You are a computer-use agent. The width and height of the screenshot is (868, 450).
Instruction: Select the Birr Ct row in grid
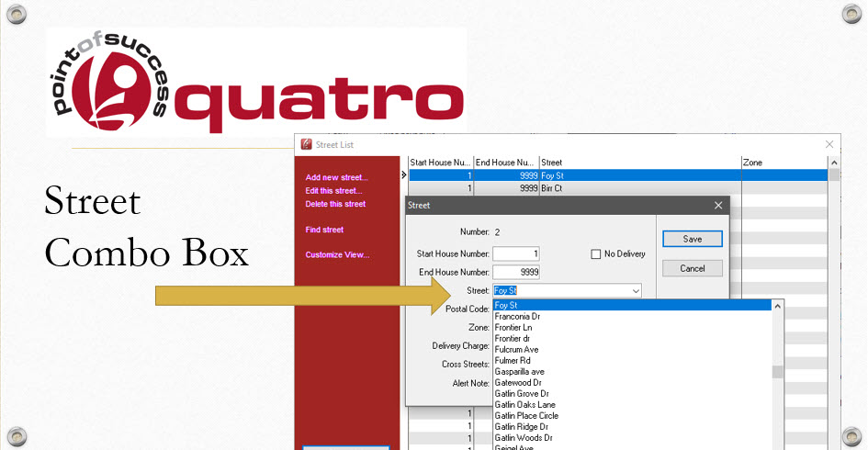click(618, 188)
